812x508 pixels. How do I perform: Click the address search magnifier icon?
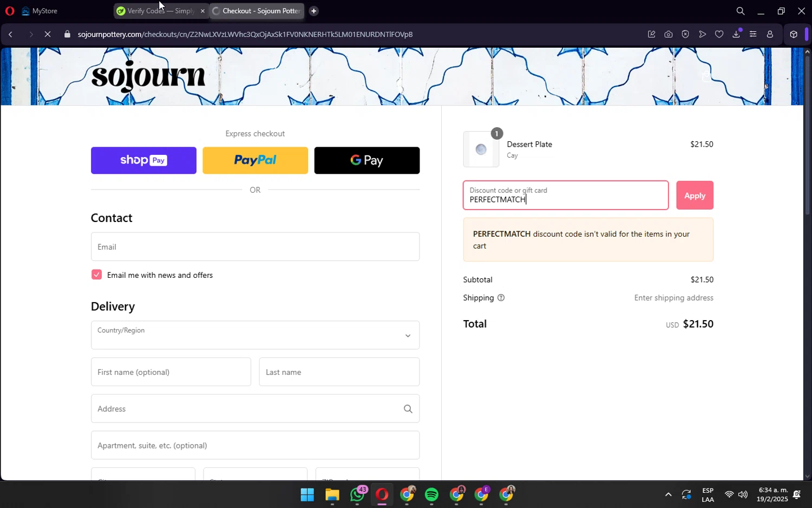coord(408,409)
